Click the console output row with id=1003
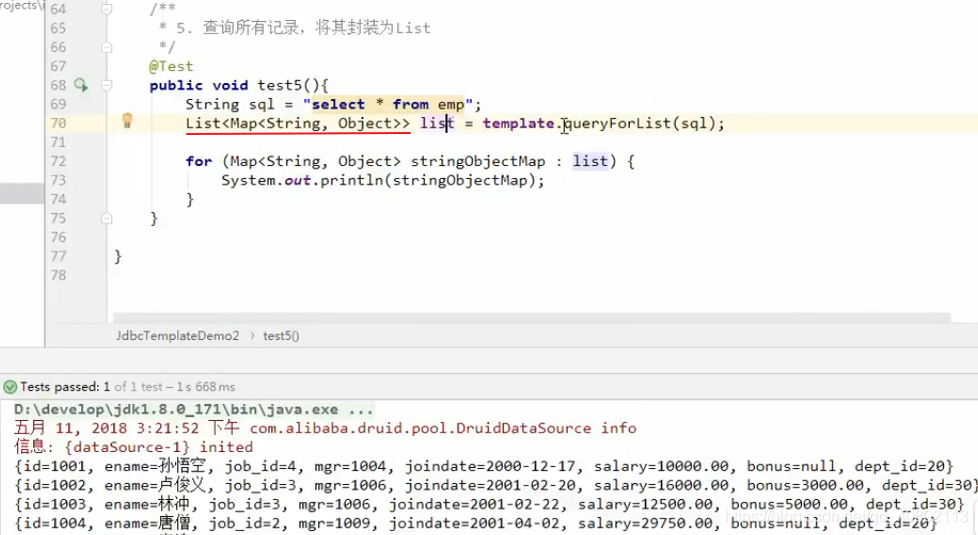The width and height of the screenshot is (978, 535). click(x=490, y=504)
